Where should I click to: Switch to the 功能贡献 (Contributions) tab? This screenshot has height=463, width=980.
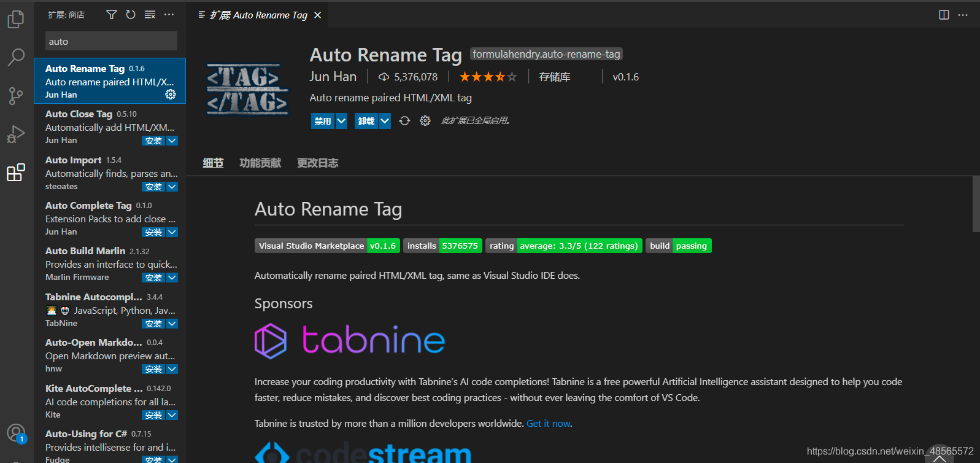[x=260, y=163]
